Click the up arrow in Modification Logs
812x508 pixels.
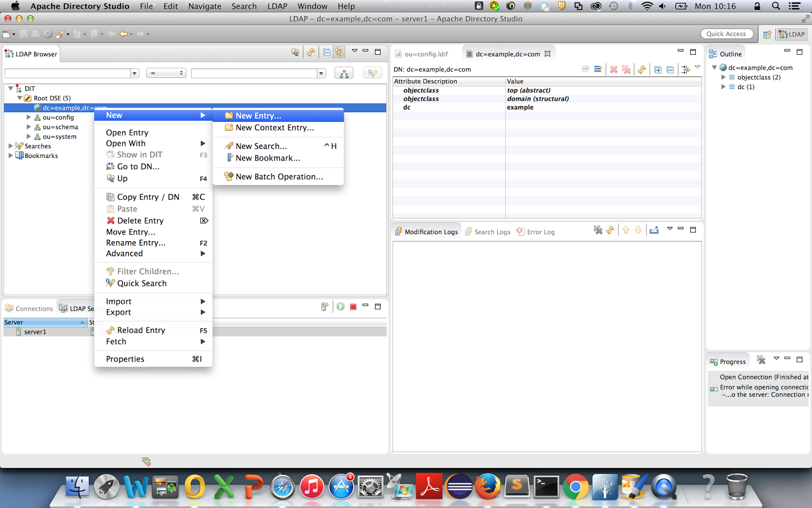(x=626, y=230)
